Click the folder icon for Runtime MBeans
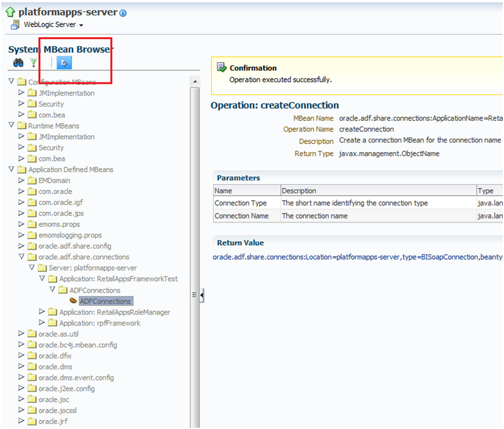Screen dimensions: 504x429 21,125
